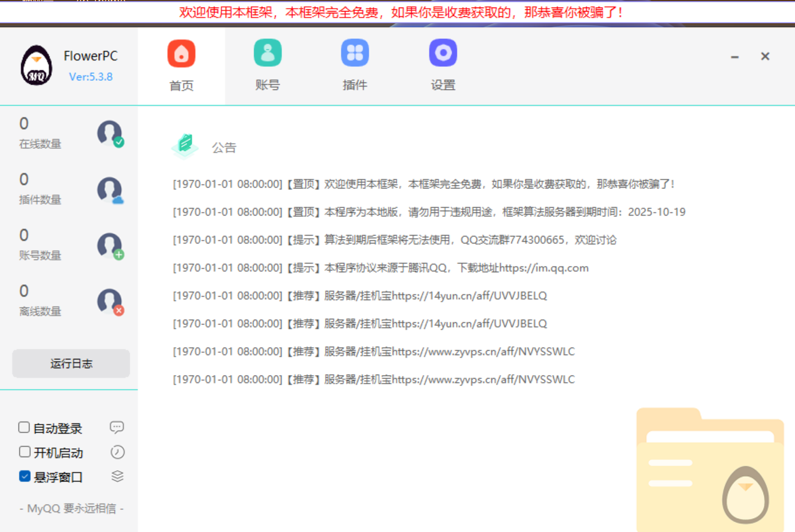
Task: Enable the 自动登录 checkbox
Action: [24, 427]
